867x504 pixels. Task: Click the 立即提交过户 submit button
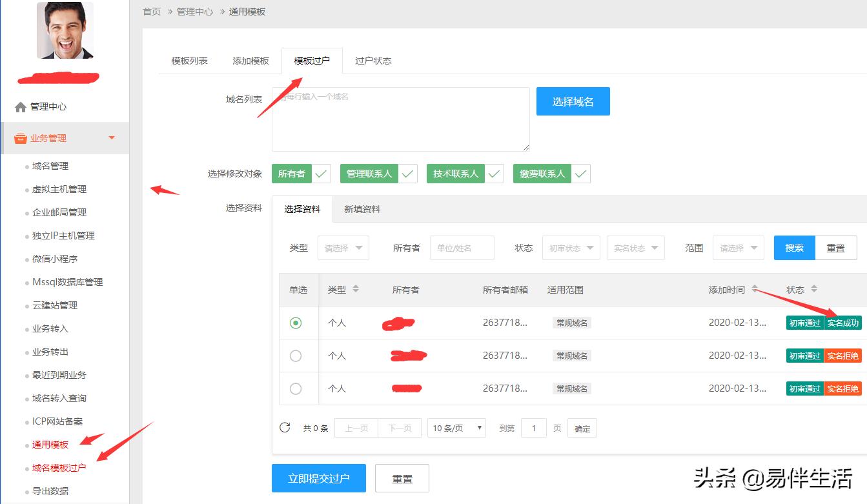[x=318, y=478]
